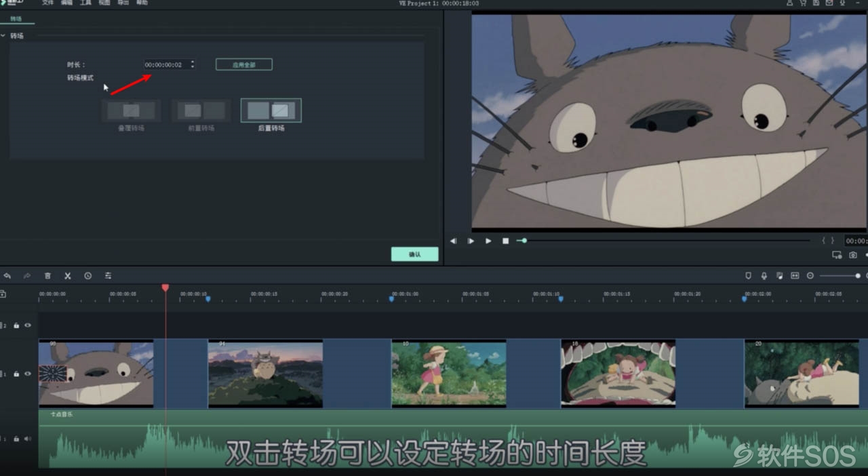Decrease duration with stepper down arrow

193,66
